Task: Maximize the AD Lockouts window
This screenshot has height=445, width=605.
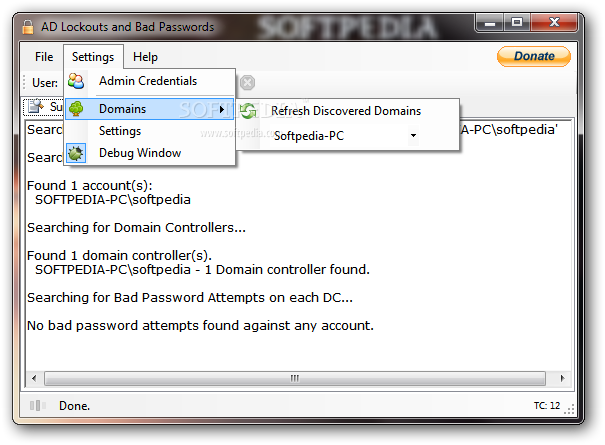Action: click(517, 23)
